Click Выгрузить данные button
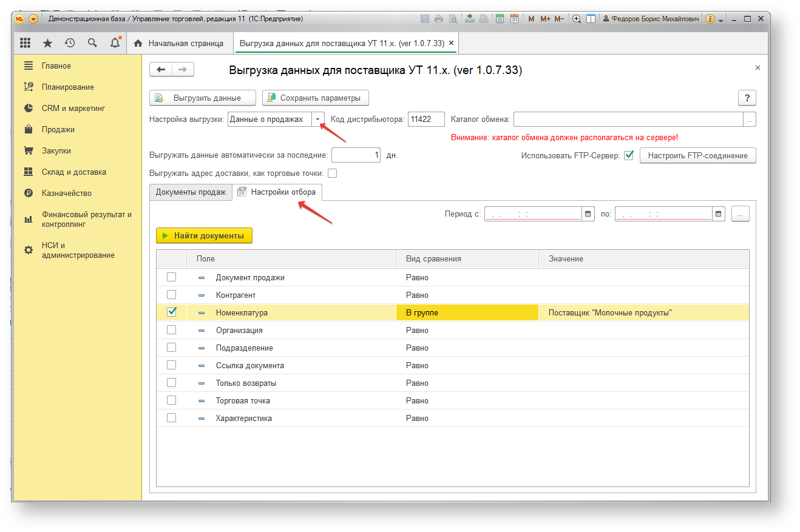This screenshot has width=800, height=532. pos(203,98)
